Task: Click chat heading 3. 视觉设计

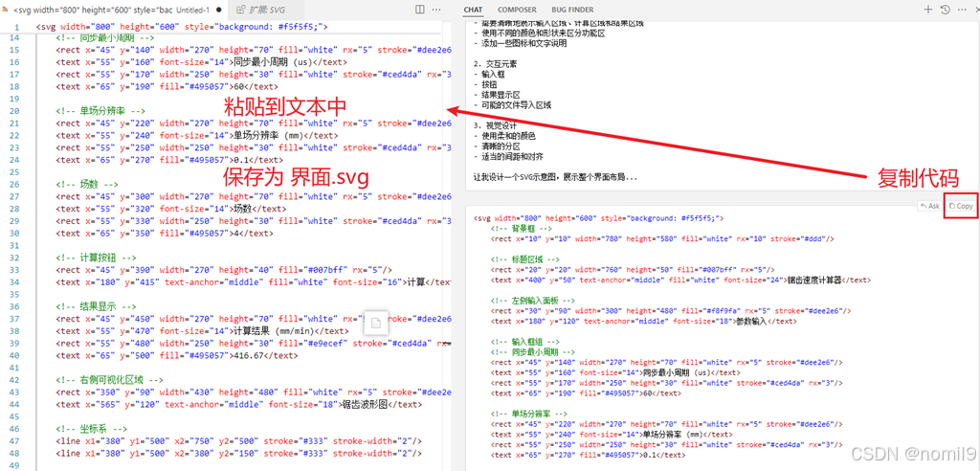Action: point(495,125)
